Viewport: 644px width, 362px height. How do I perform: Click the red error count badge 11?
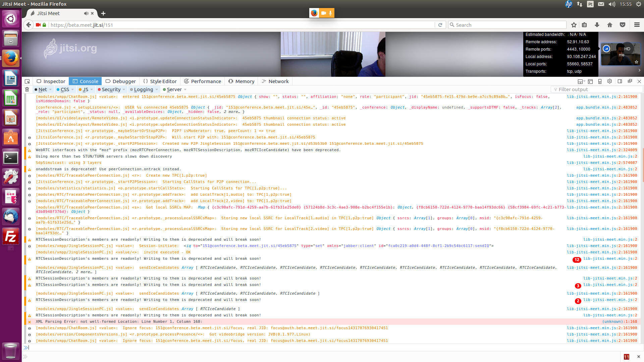[626, 357]
